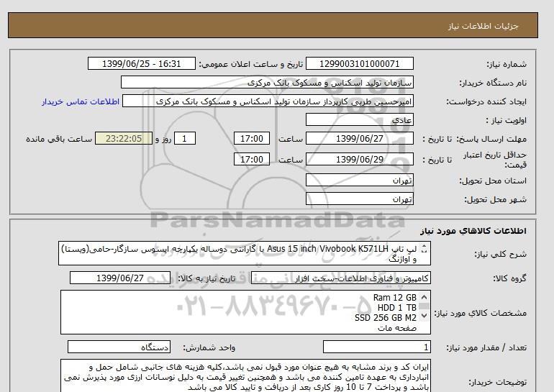
Task: Click the شماره نیاز field 1299003101000071
Action: [x=359, y=64]
